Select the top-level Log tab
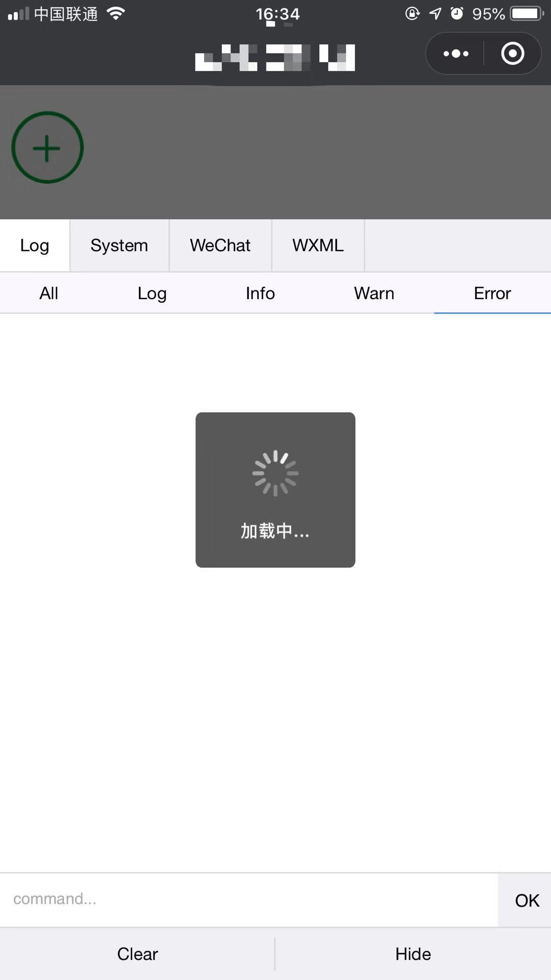551x980 pixels. tap(35, 246)
